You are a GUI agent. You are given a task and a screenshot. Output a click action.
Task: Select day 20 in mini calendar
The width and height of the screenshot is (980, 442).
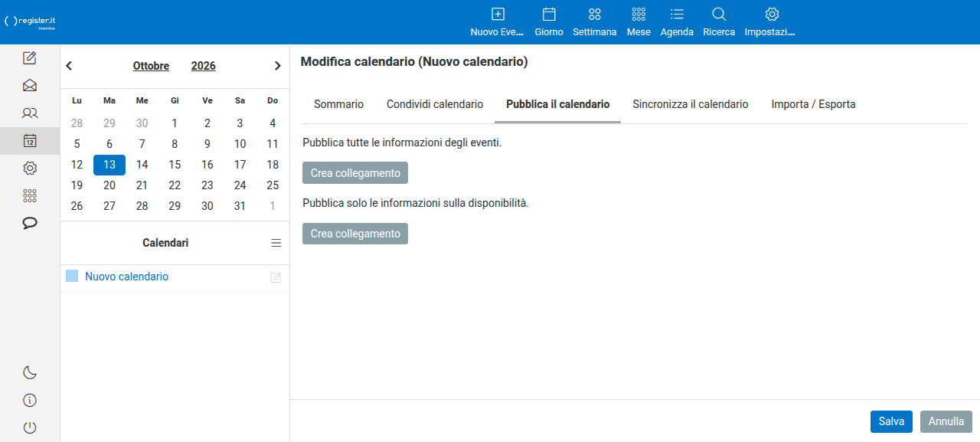(109, 185)
